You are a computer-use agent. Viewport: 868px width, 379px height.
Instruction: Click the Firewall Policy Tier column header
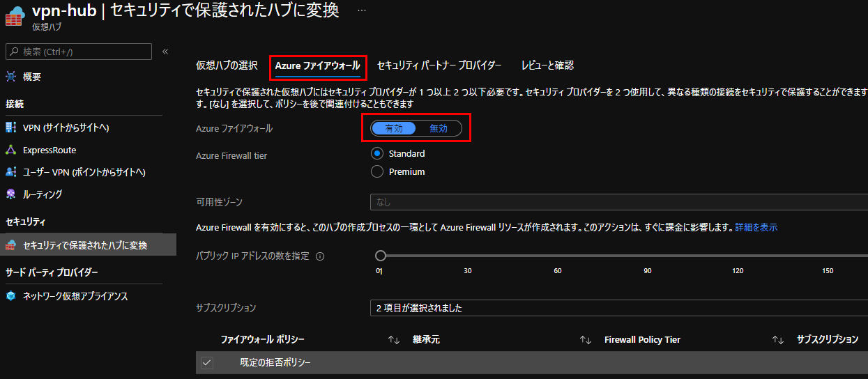point(642,340)
